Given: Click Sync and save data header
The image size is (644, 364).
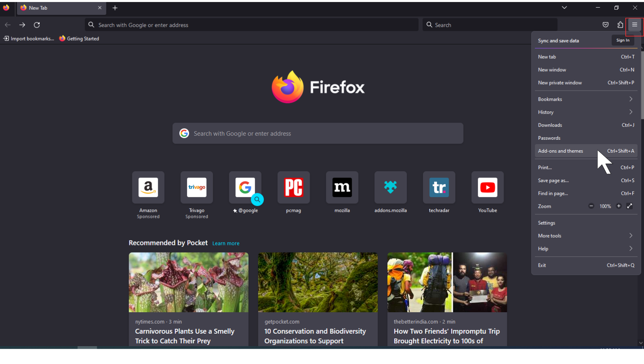Looking at the screenshot, I should [558, 40].
